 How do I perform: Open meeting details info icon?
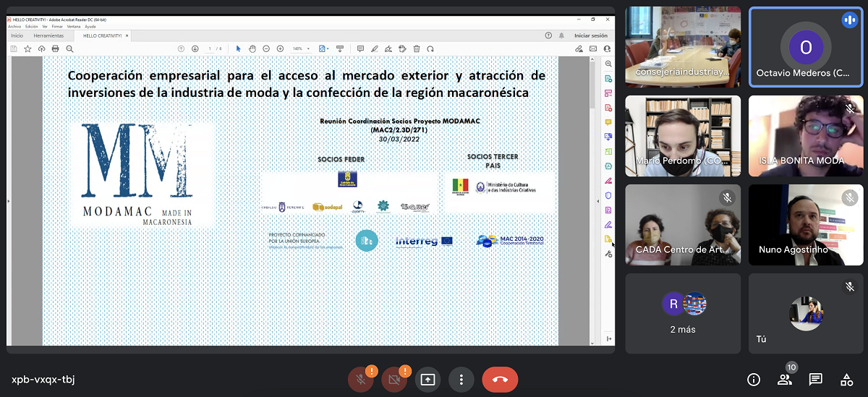[x=754, y=379]
